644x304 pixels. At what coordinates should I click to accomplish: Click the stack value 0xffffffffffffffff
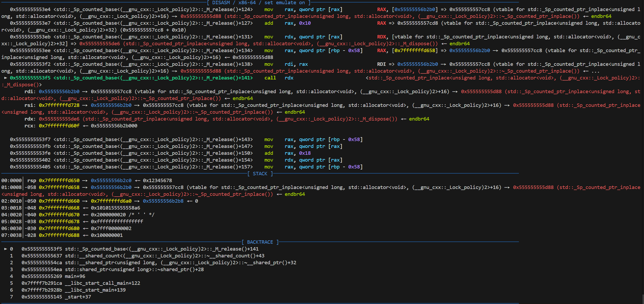click(117, 222)
